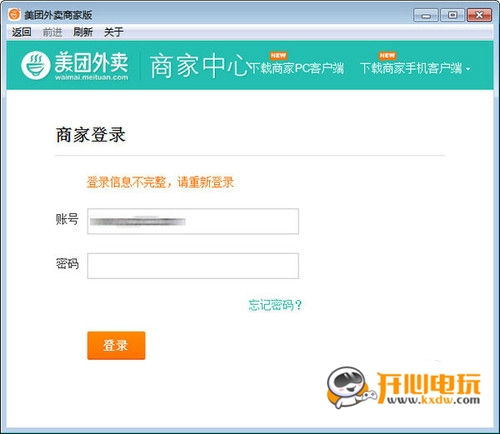The width and height of the screenshot is (500, 434).
Task: Click the 账号 label
Action: pyautogui.click(x=67, y=219)
